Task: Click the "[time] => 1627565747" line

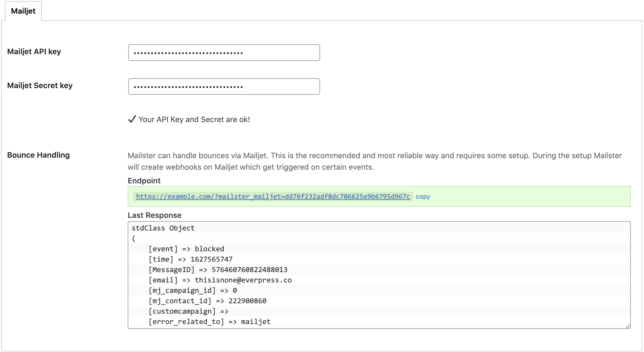Action: pos(190,259)
